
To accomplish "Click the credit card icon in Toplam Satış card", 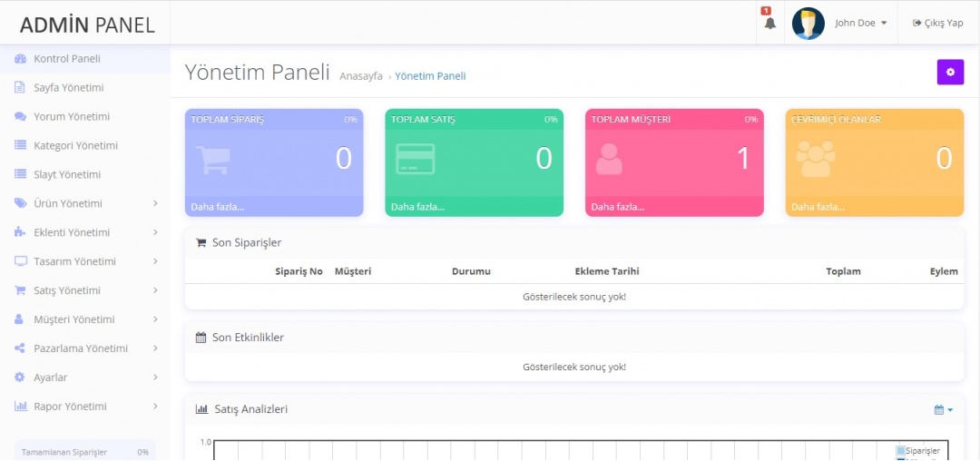I will [x=415, y=159].
